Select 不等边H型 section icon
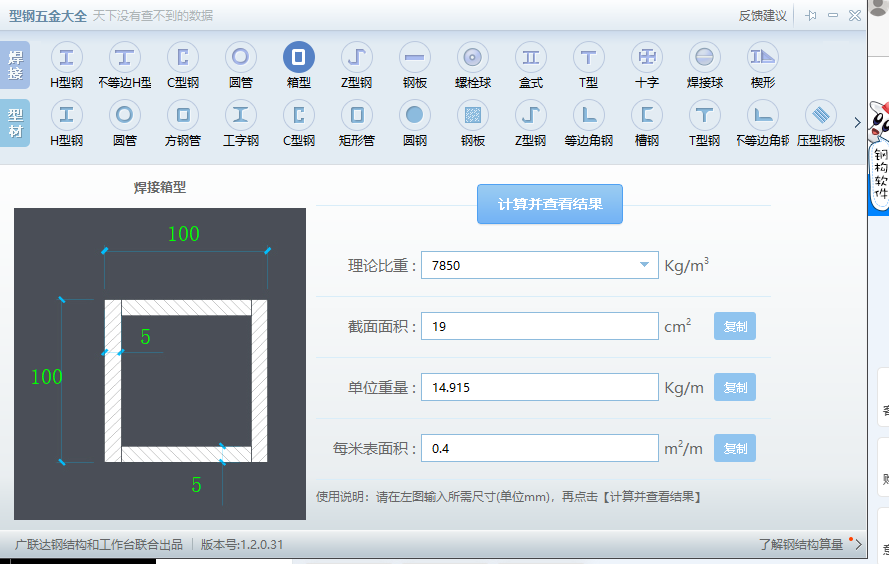The image size is (889, 564). [125, 57]
